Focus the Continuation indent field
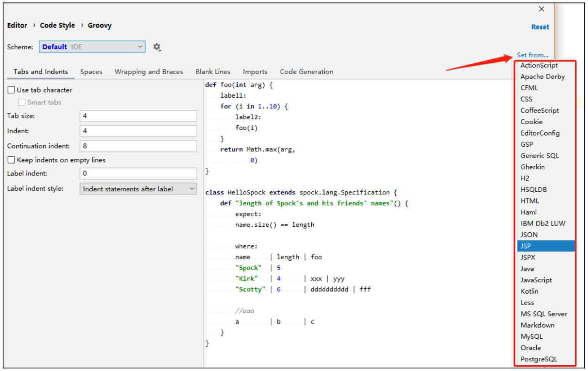Screen dimensions: 588x371 tap(138, 146)
